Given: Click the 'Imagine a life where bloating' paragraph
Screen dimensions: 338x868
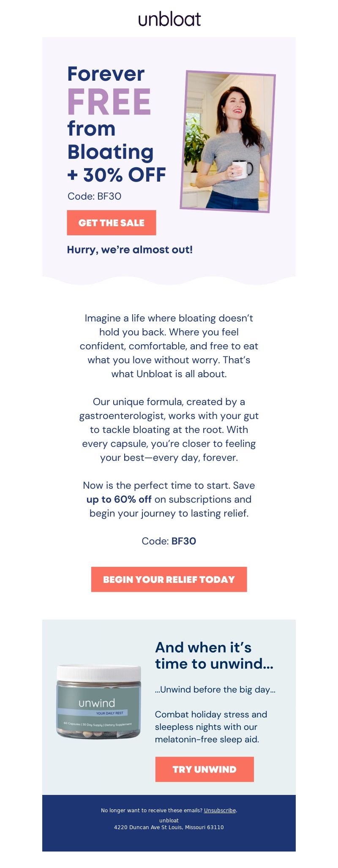Looking at the screenshot, I should tap(169, 346).
